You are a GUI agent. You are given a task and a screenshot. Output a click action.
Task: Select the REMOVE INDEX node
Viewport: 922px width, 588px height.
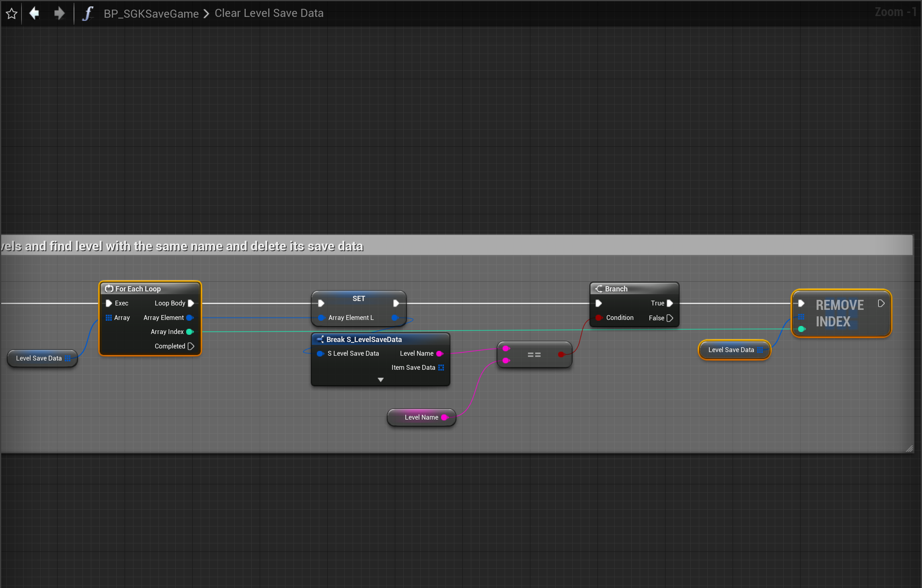click(x=840, y=313)
